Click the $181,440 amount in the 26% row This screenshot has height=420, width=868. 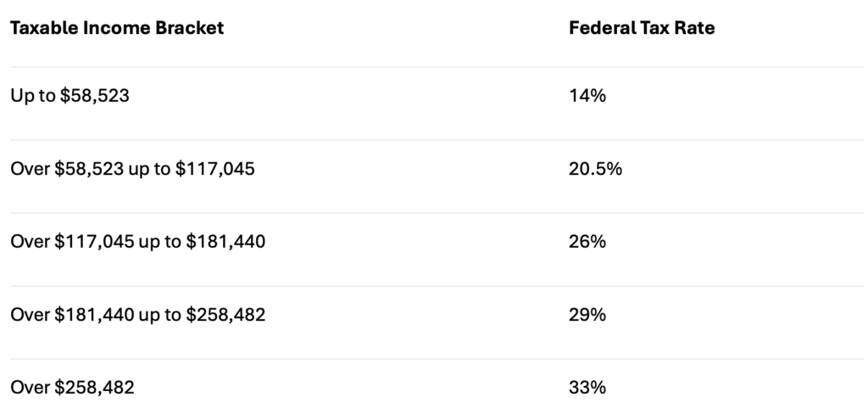pyautogui.click(x=225, y=243)
